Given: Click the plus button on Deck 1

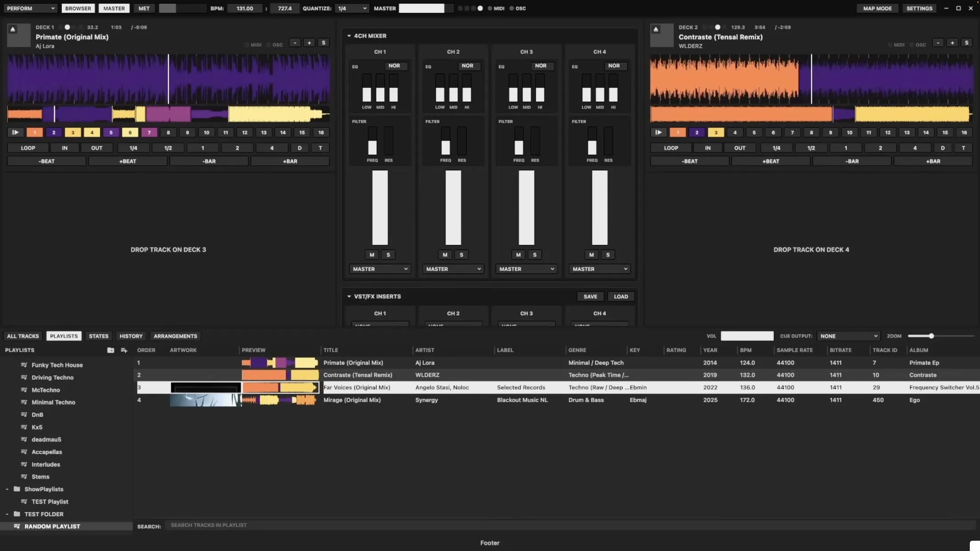Looking at the screenshot, I should click(309, 43).
